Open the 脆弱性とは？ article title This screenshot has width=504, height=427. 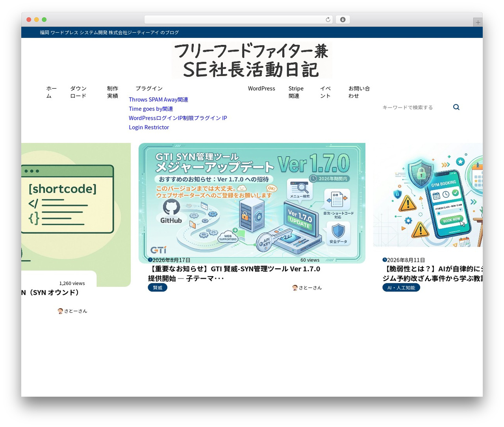click(x=432, y=273)
